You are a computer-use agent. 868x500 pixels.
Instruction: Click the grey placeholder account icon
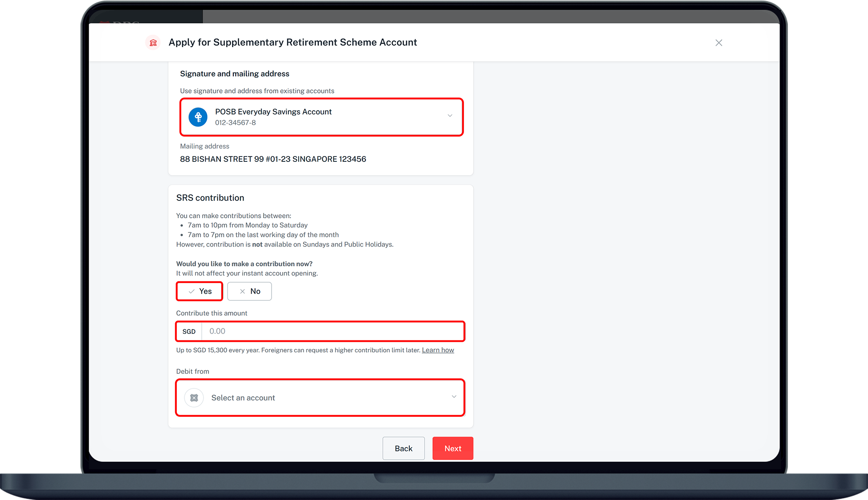[x=194, y=398]
